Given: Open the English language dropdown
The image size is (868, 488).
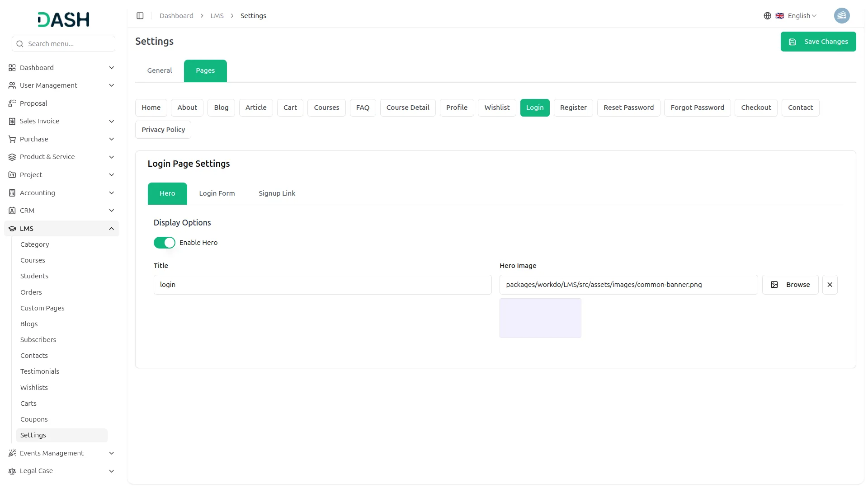Looking at the screenshot, I should click(802, 16).
